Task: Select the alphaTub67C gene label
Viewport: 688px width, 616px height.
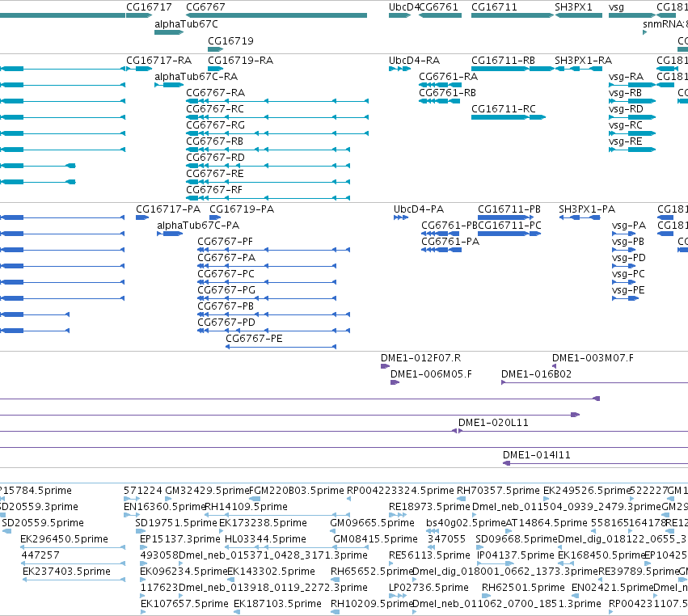Action: pyautogui.click(x=186, y=24)
